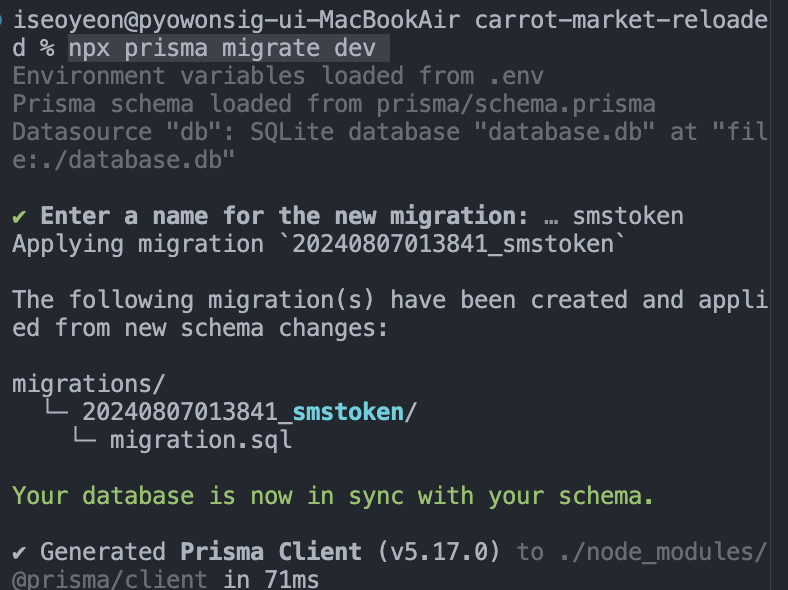Open the .env file reference
This screenshot has width=788, height=590.
tap(516, 76)
